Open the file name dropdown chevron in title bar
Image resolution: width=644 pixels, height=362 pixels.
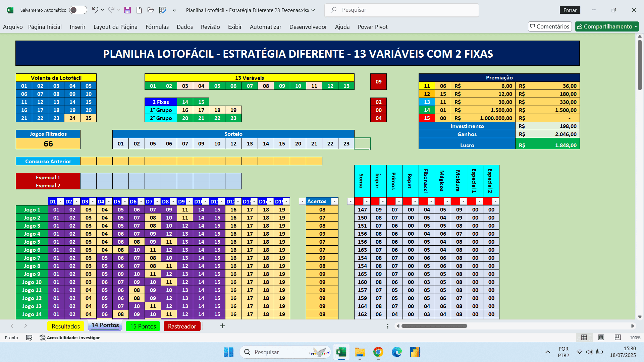pos(313,10)
